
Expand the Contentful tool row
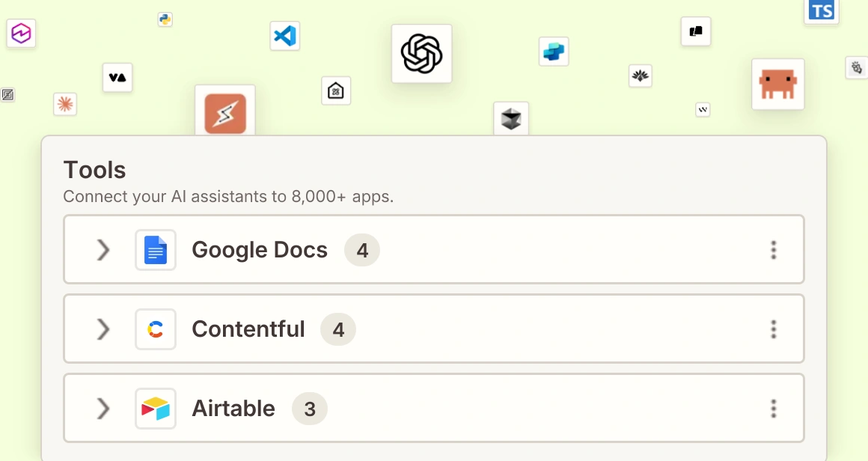click(103, 329)
